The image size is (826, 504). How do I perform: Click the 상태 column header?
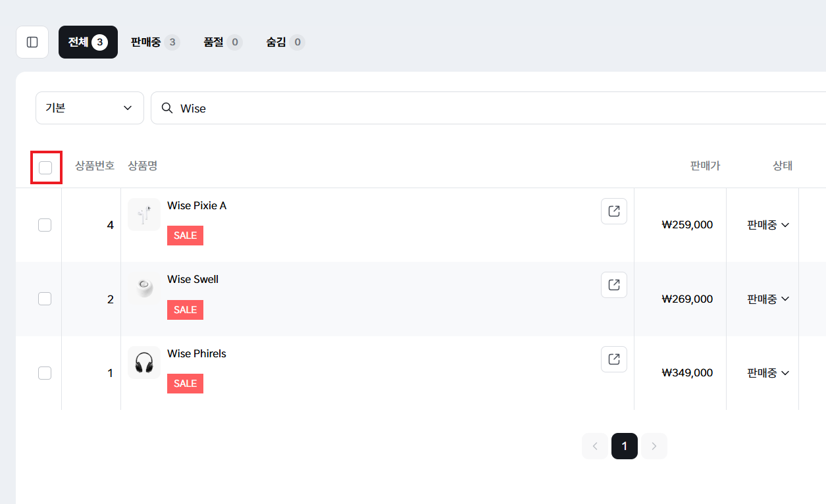click(x=783, y=166)
